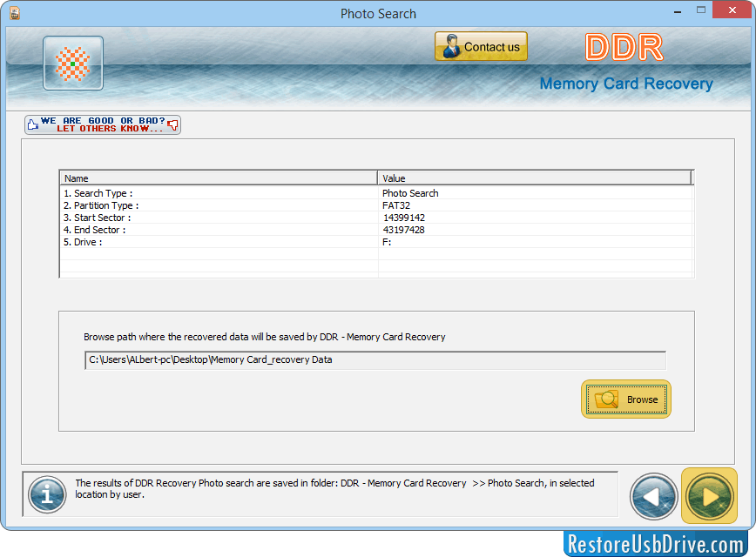Click the DDR logo text

(x=624, y=47)
